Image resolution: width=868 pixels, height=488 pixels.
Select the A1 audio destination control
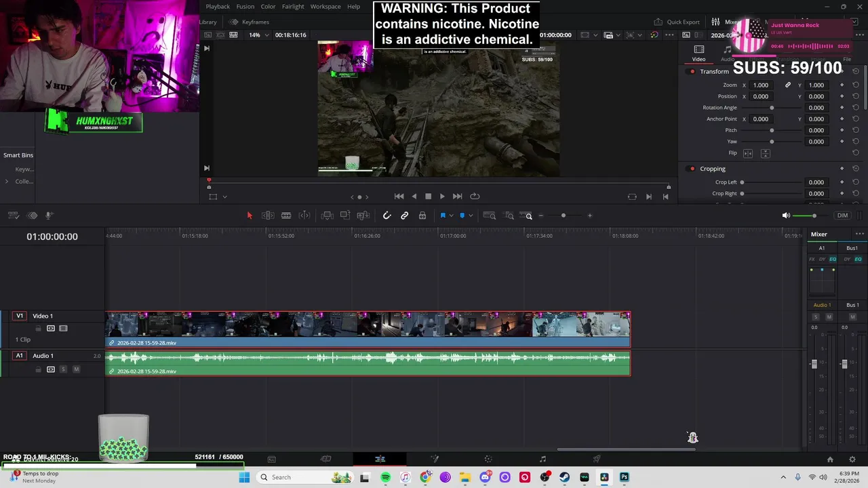[x=20, y=356]
